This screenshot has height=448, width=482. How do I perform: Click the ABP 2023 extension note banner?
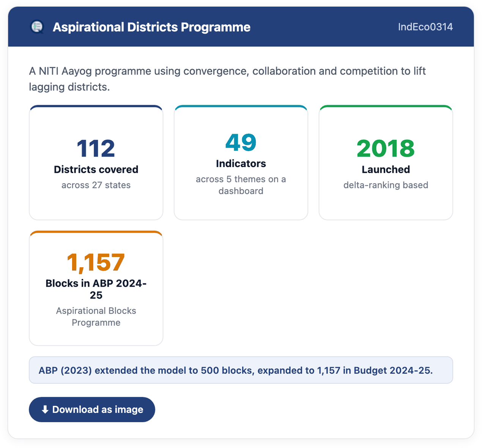click(241, 370)
